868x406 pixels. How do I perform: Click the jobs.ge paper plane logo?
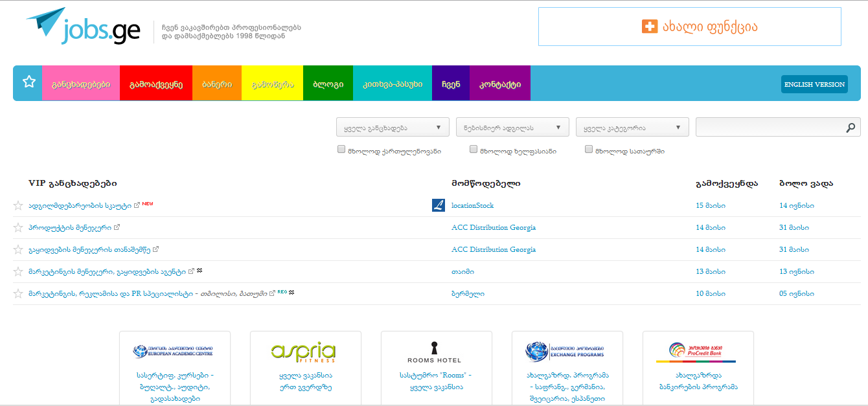click(83, 27)
